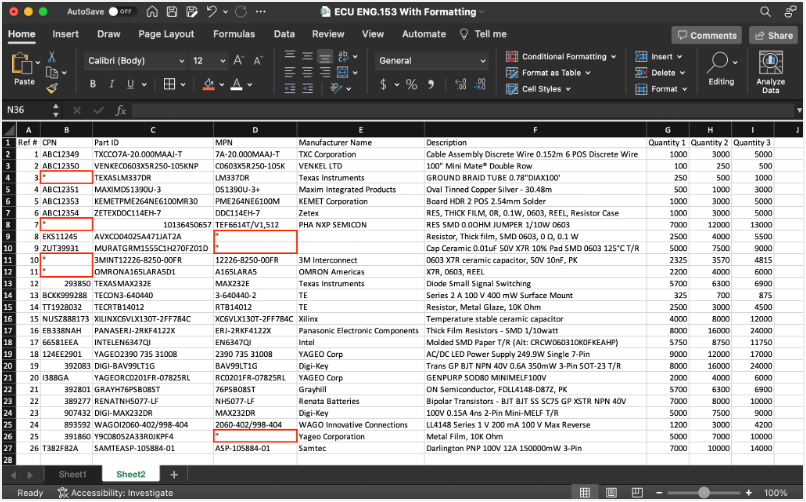This screenshot has height=502, width=806.
Task: Apply Comma style
Action: [431, 84]
